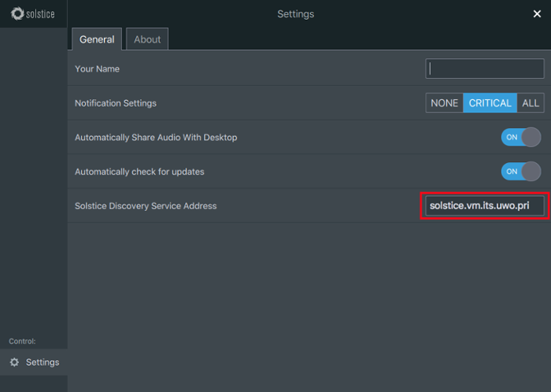The height and width of the screenshot is (392, 551).
Task: Click the Solstice swirl logo icon
Action: coord(17,14)
